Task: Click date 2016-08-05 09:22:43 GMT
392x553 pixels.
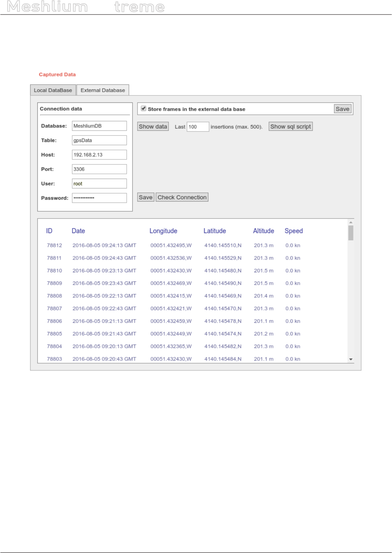Action: (x=104, y=309)
